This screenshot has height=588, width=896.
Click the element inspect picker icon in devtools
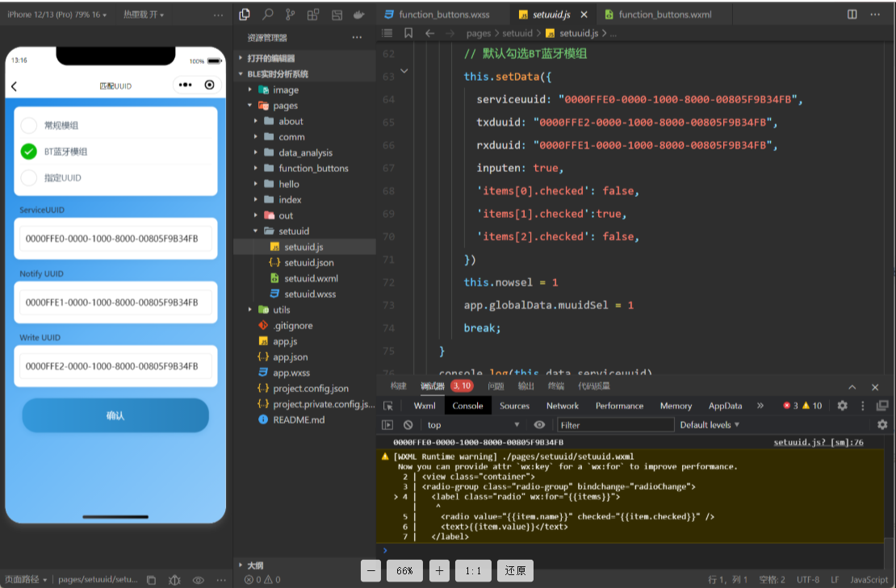click(388, 406)
